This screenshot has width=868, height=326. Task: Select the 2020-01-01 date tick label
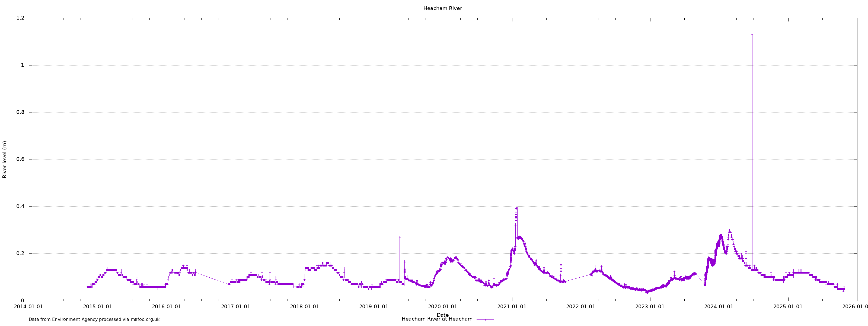(442, 307)
